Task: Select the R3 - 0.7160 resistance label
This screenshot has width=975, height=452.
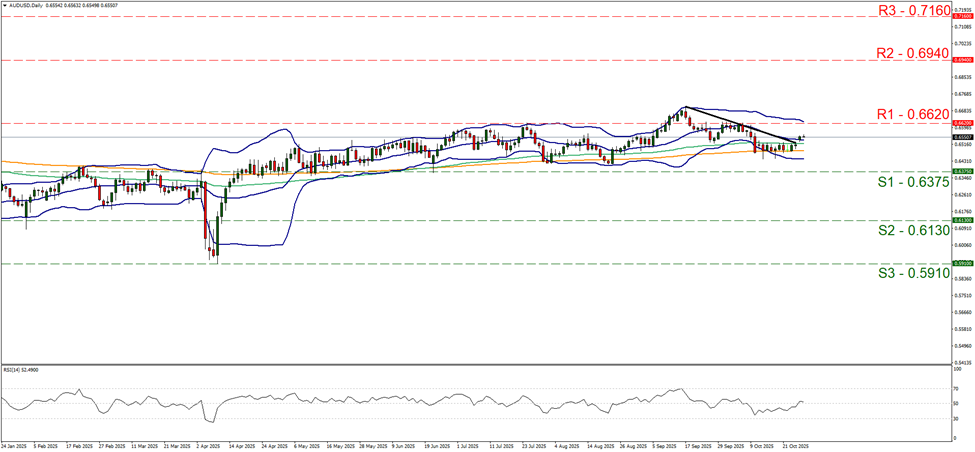Action: coord(911,9)
